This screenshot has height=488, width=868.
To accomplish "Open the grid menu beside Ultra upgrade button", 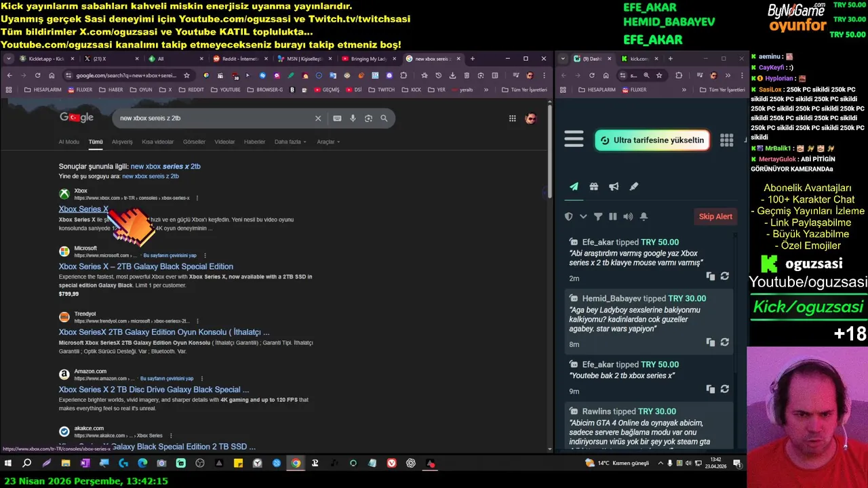I will coord(726,140).
